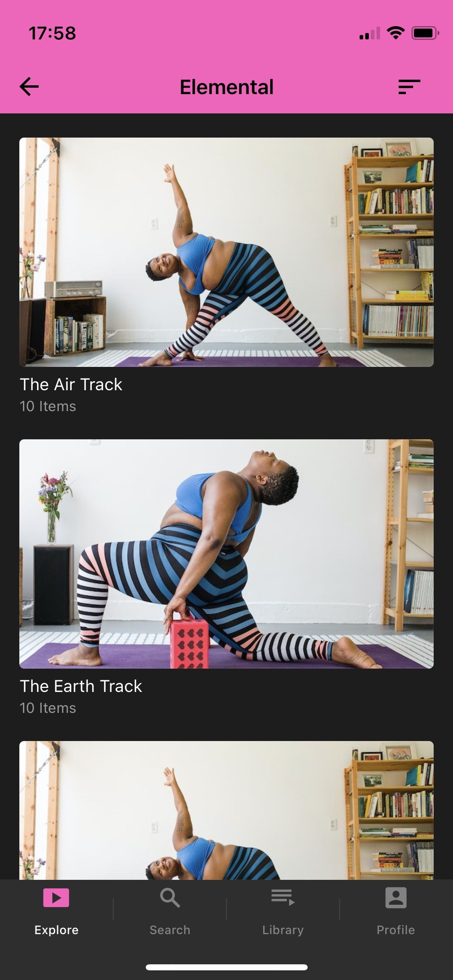Tap the cellular signal bars icon
This screenshot has width=453, height=980.
point(370,33)
